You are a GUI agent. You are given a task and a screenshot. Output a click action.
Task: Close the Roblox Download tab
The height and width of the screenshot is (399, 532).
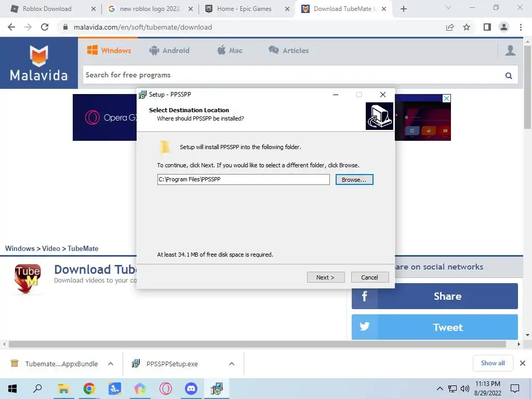tap(94, 9)
